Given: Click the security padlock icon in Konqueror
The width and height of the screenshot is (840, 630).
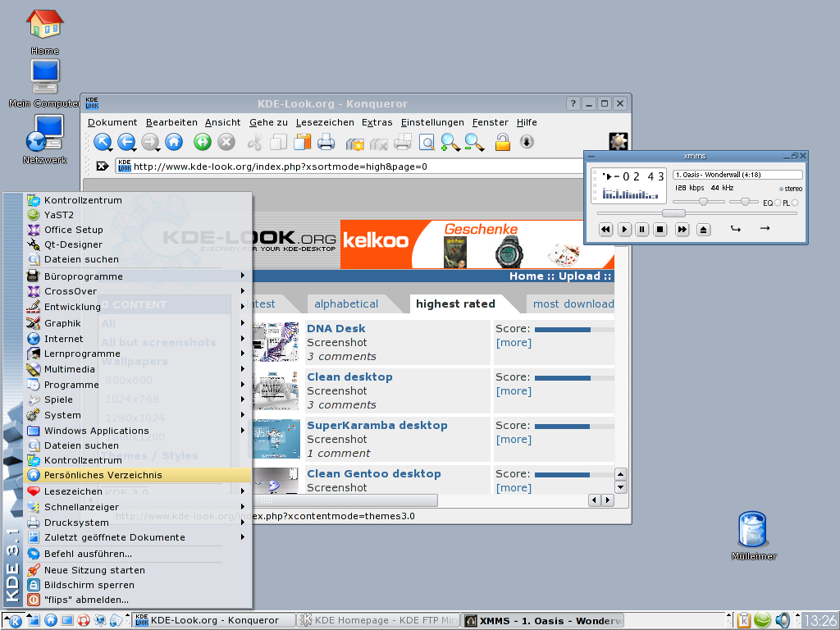Looking at the screenshot, I should pos(503,143).
